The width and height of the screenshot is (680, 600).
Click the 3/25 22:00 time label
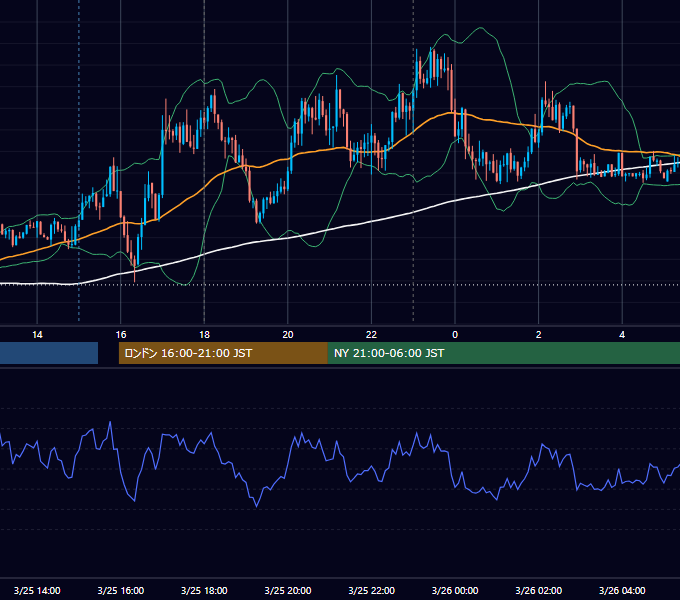point(372,590)
